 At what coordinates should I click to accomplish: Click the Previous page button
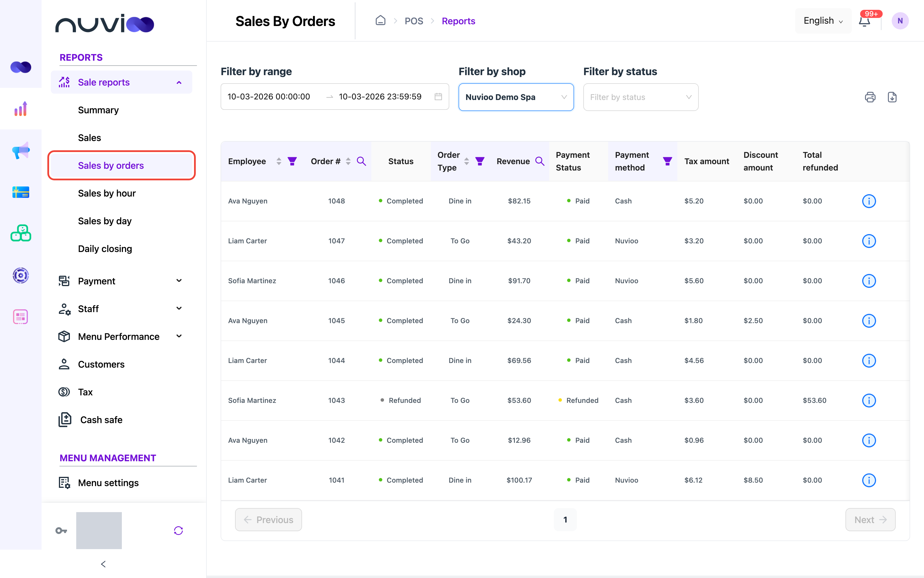click(269, 520)
